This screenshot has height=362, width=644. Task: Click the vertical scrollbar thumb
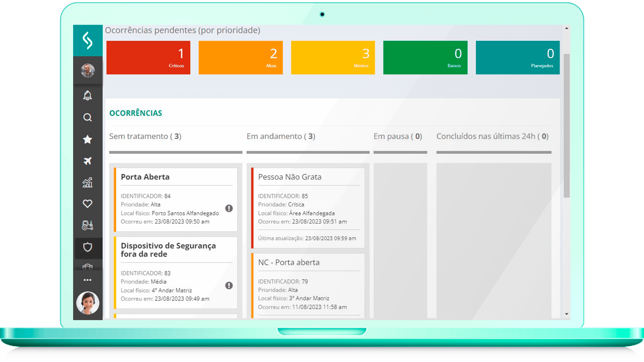[567, 126]
